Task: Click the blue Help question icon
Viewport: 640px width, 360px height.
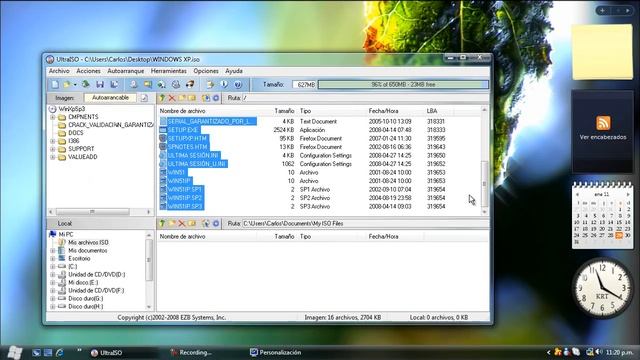Action: pyautogui.click(x=238, y=84)
